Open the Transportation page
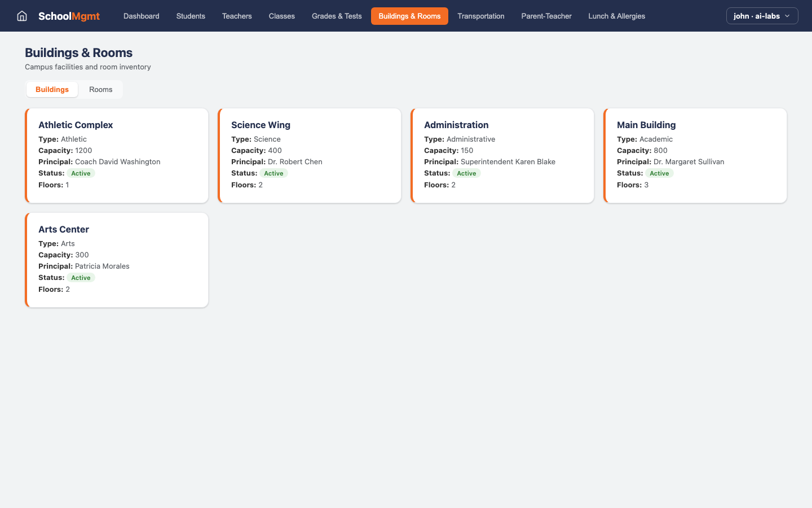The height and width of the screenshot is (508, 812). (x=480, y=16)
